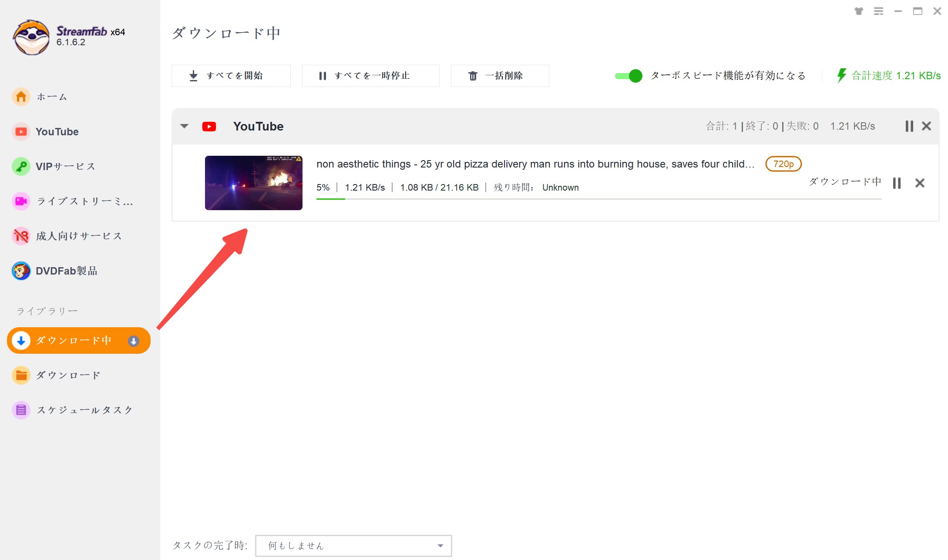This screenshot has height=560, width=948.
Task: Click the StreamFab sloth logo icon
Action: [31, 37]
